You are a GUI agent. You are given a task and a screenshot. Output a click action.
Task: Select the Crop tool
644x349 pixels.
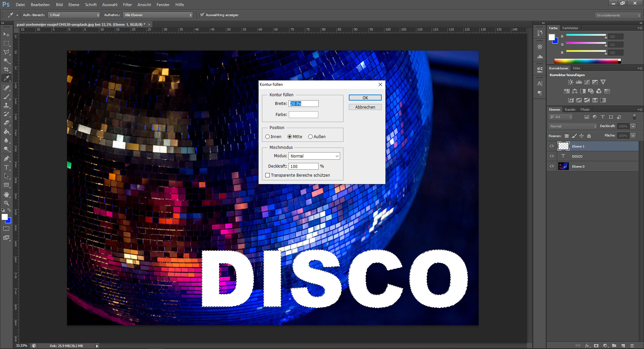pos(6,69)
